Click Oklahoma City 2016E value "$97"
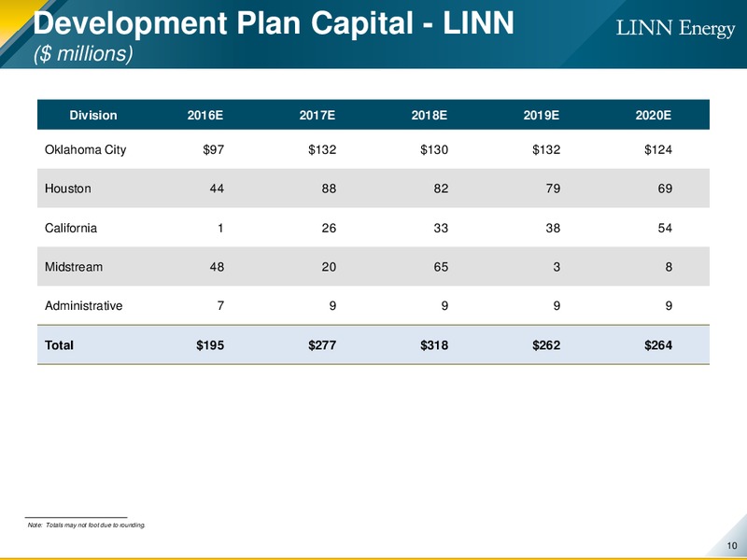The image size is (747, 560). point(214,150)
